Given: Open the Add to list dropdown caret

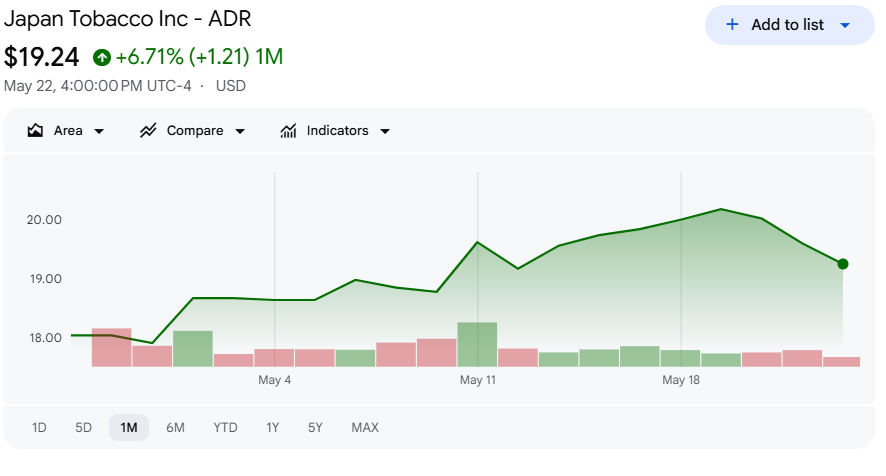Looking at the screenshot, I should pos(845,25).
